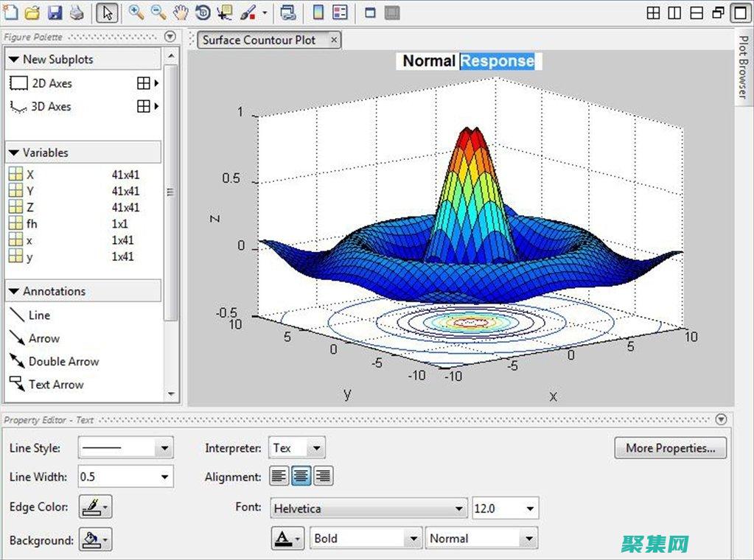The image size is (754, 560).
Task: Add a Text Arrow annotation
Action: (x=55, y=384)
